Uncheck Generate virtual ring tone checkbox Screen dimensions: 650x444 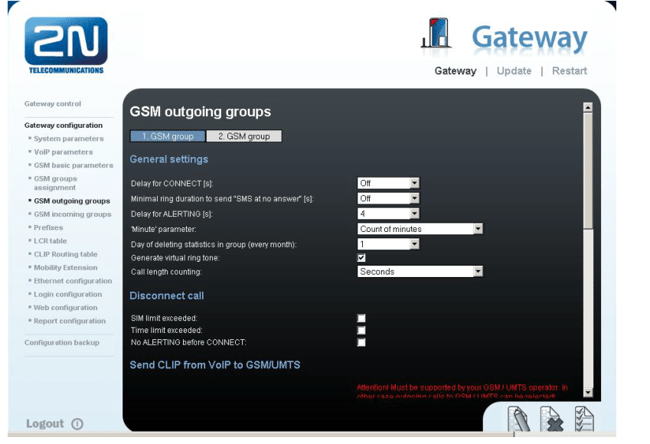(x=361, y=258)
